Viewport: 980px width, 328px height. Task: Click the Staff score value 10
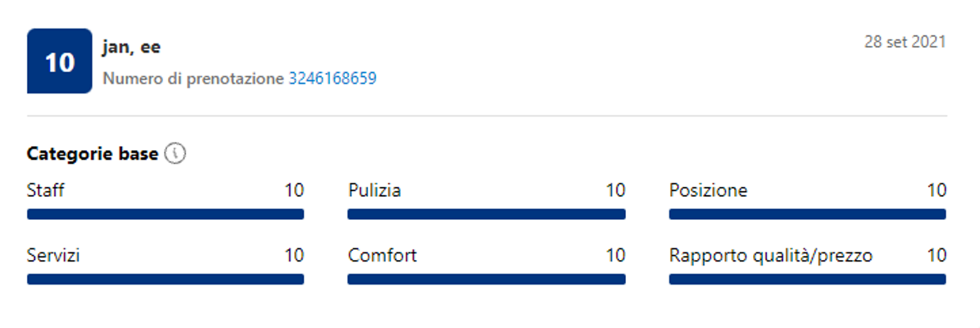coord(294,191)
